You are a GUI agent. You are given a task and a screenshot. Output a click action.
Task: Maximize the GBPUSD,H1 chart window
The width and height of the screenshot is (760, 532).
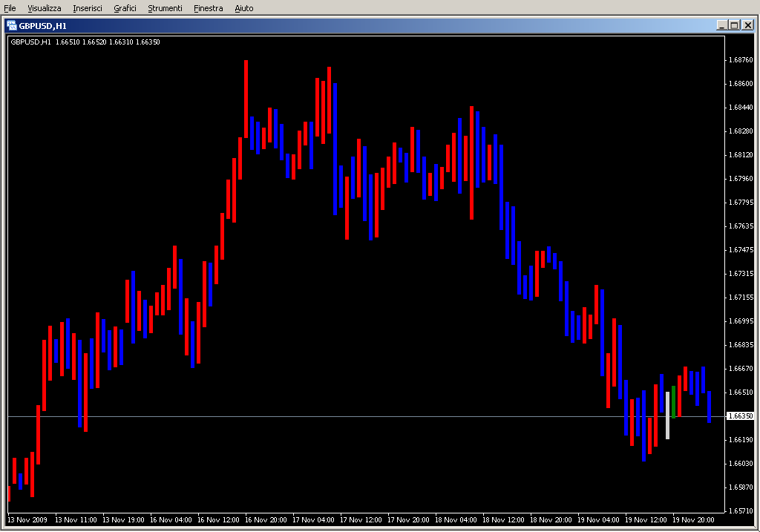[x=734, y=25]
